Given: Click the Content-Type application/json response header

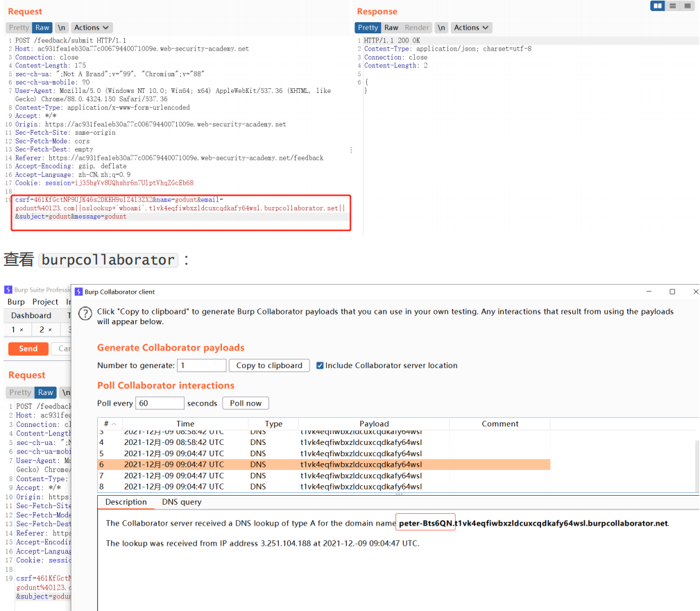Looking at the screenshot, I should click(x=447, y=49).
